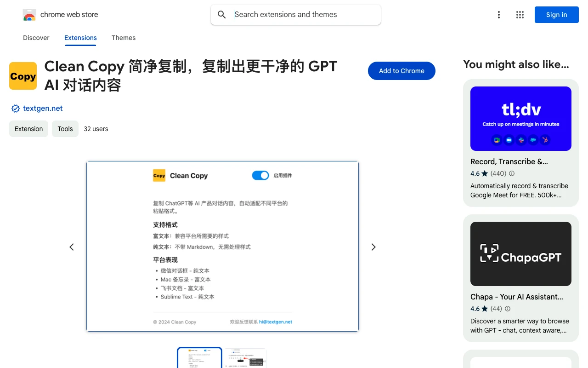The height and width of the screenshot is (368, 588).
Task: Follow the textgen.net publisher link
Action: (43, 108)
